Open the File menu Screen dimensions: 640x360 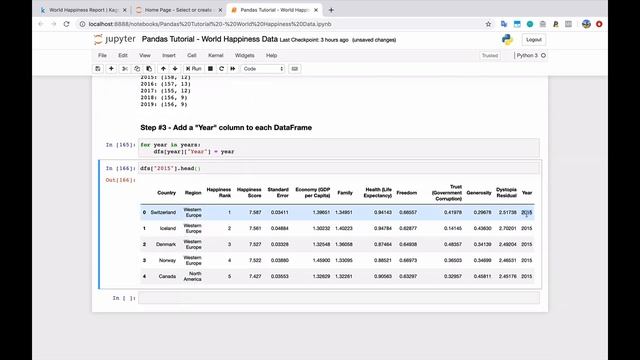tap(102, 56)
